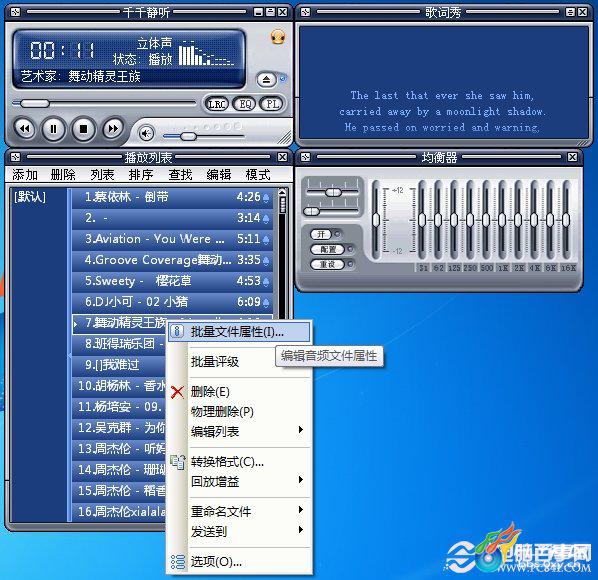Open the 删除 menu in playlist
This screenshot has width=598, height=580.
pos(63,175)
